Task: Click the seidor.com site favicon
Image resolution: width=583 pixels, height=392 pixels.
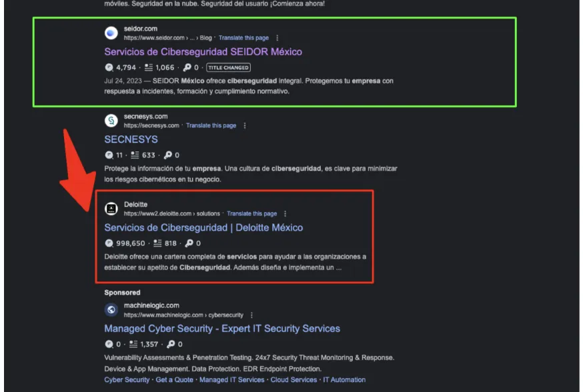Action: tap(111, 33)
